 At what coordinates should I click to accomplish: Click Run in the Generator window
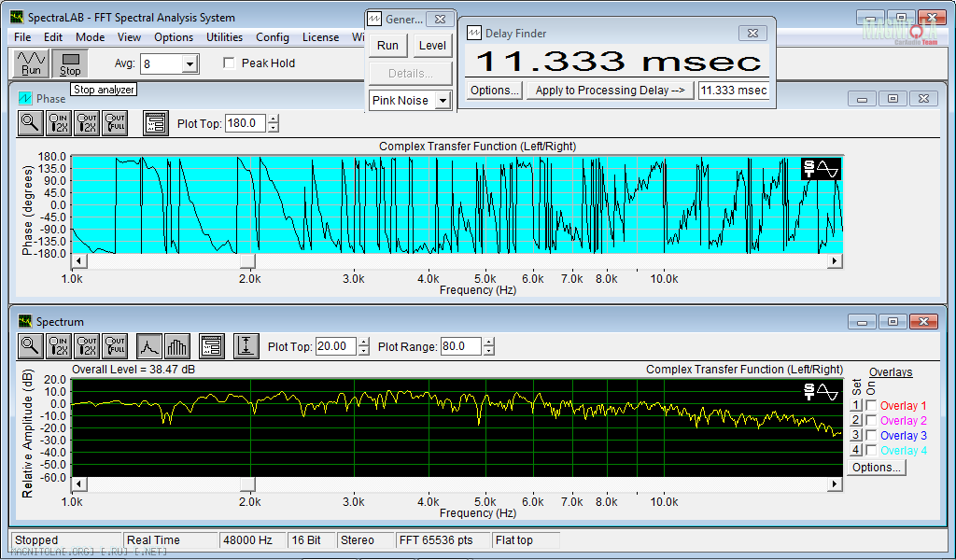pos(387,46)
